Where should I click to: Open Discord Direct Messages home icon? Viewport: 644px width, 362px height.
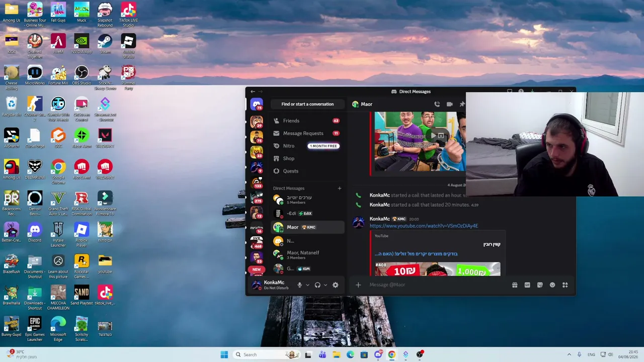(x=257, y=105)
